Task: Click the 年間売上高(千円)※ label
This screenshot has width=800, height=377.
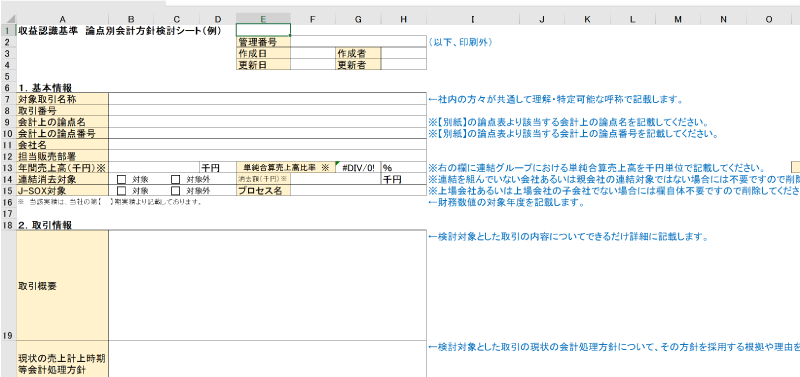Action: coord(62,168)
